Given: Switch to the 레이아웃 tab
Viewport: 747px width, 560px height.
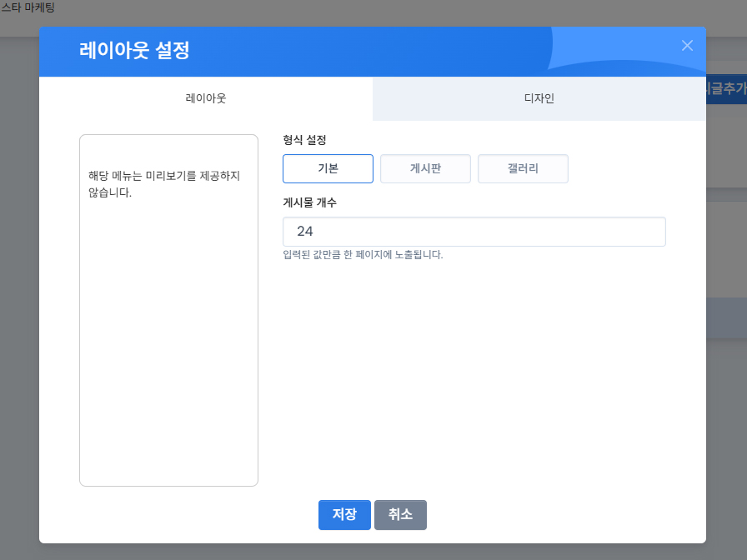Looking at the screenshot, I should point(206,98).
